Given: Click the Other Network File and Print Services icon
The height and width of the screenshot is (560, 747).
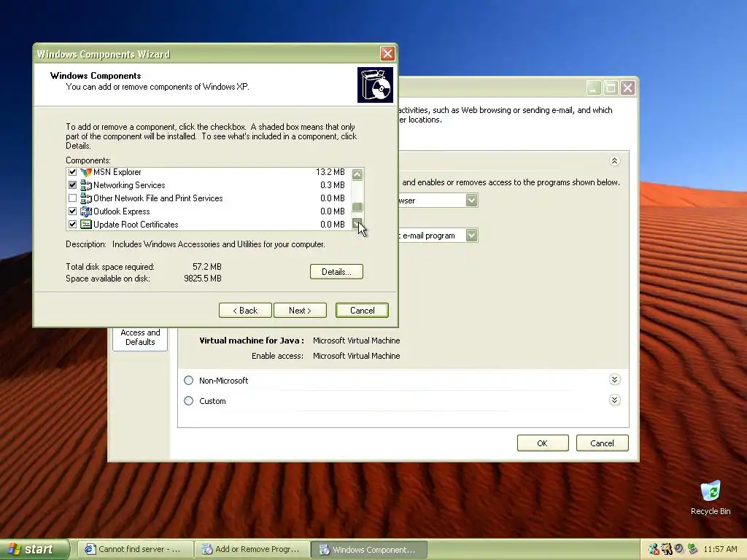Looking at the screenshot, I should point(86,198).
